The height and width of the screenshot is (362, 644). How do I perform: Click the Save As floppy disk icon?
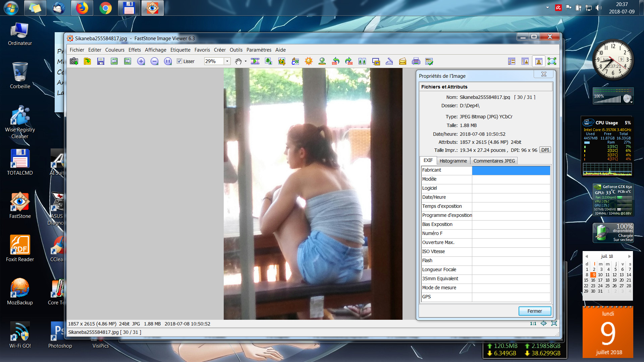[101, 61]
